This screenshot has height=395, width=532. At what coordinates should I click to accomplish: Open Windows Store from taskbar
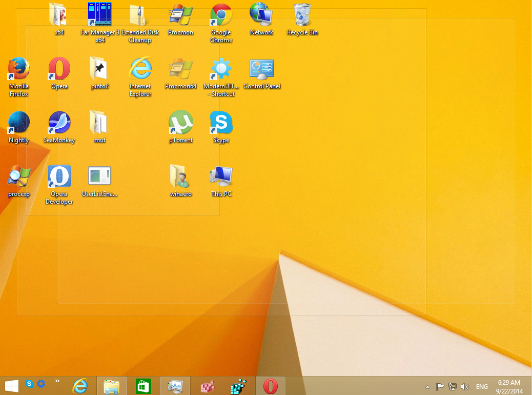click(x=143, y=386)
